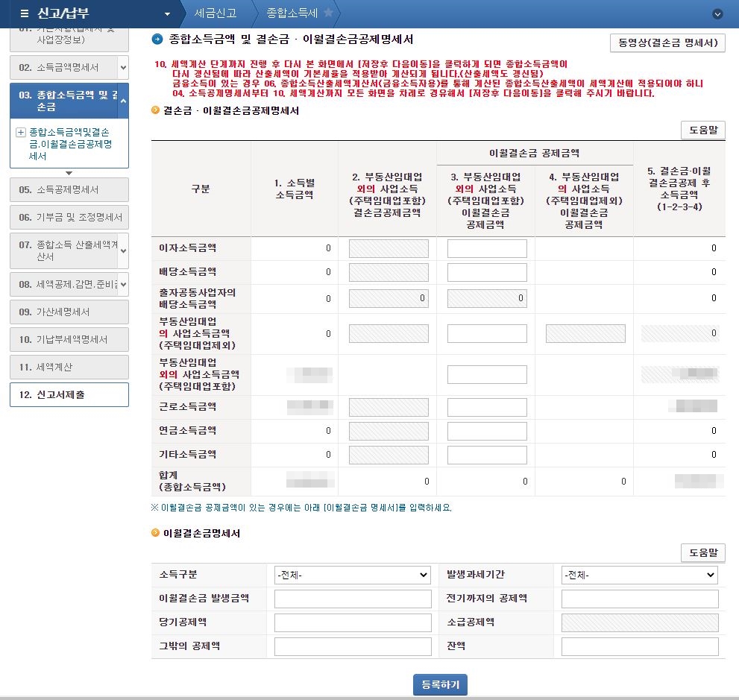The height and width of the screenshot is (700, 739).
Task: Open the 발생과세기간 dropdown
Action: pos(640,576)
